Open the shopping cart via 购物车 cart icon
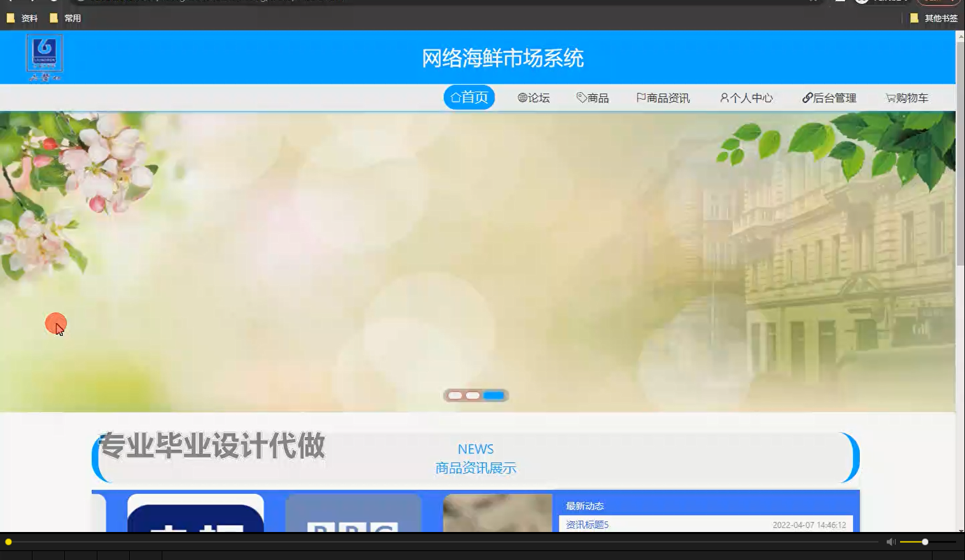Viewport: 965px width, 560px height. click(889, 97)
